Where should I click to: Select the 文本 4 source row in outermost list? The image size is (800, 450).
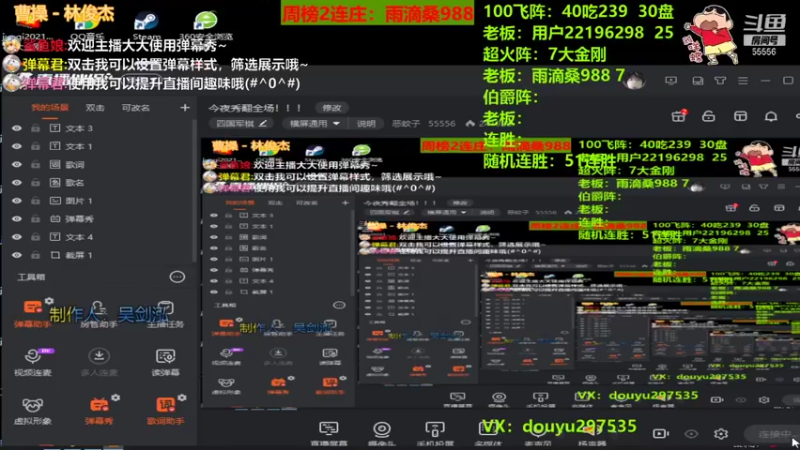99,237
